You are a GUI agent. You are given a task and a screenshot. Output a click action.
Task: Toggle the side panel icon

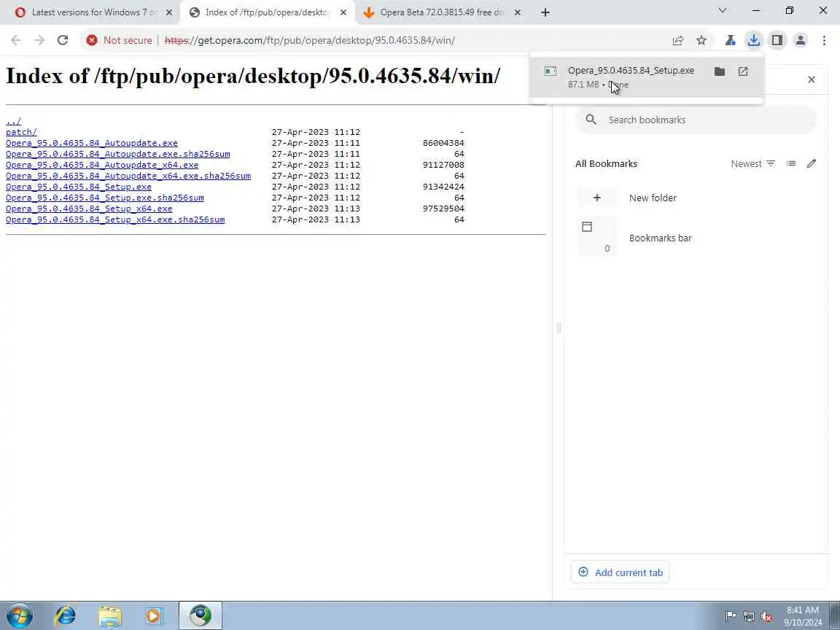pos(777,40)
